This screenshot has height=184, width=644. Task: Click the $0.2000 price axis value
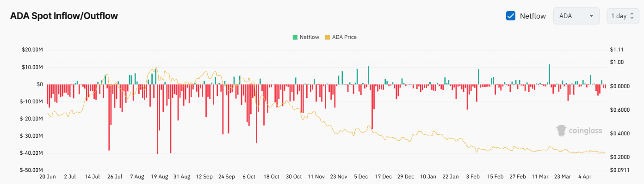tap(619, 157)
